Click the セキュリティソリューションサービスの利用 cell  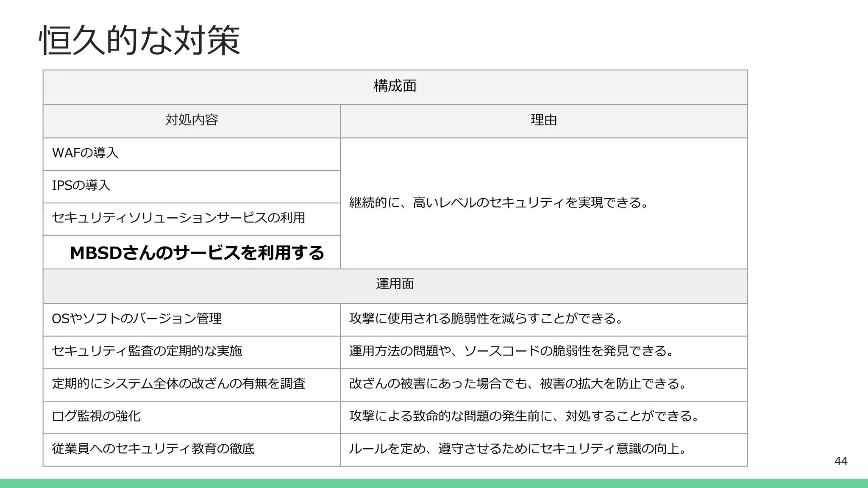click(x=192, y=219)
